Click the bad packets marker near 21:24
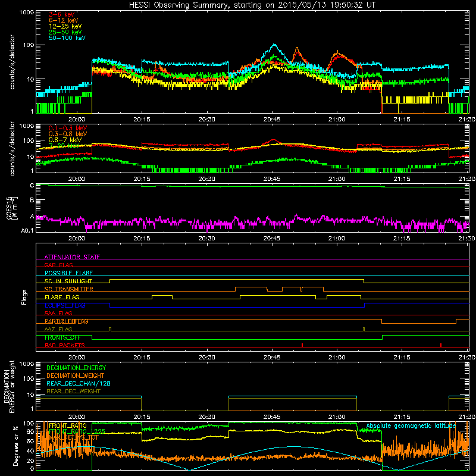This screenshot has height=476, width=476. (441, 345)
